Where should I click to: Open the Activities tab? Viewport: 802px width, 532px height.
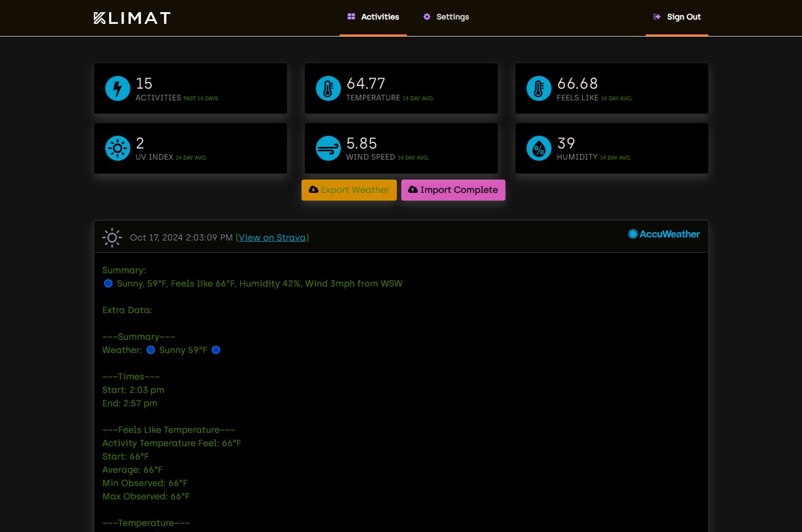point(373,17)
